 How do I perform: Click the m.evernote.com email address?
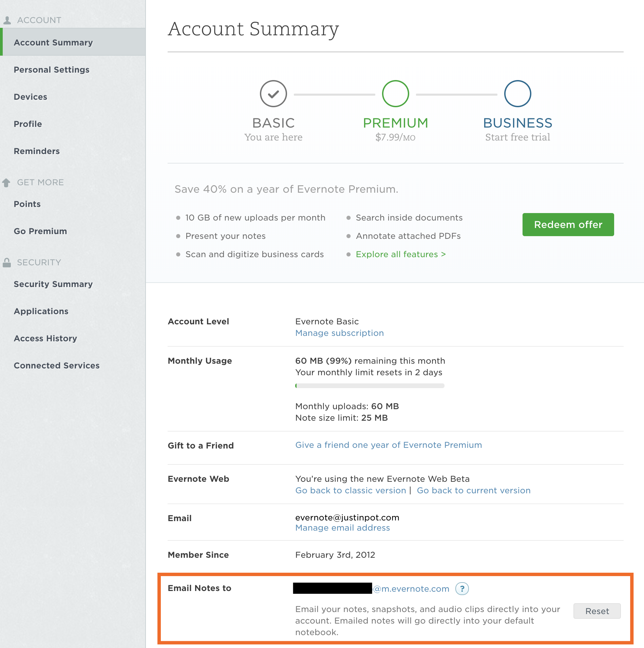coord(411,589)
